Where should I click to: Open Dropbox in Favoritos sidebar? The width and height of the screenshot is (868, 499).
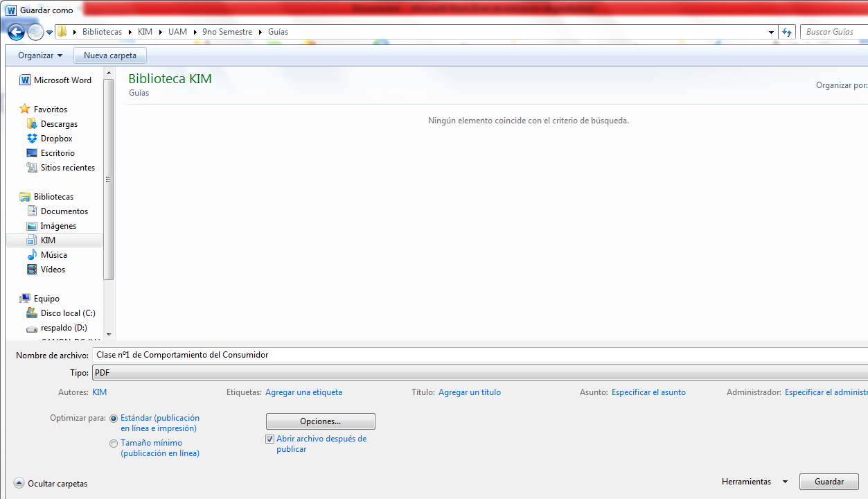tap(56, 139)
